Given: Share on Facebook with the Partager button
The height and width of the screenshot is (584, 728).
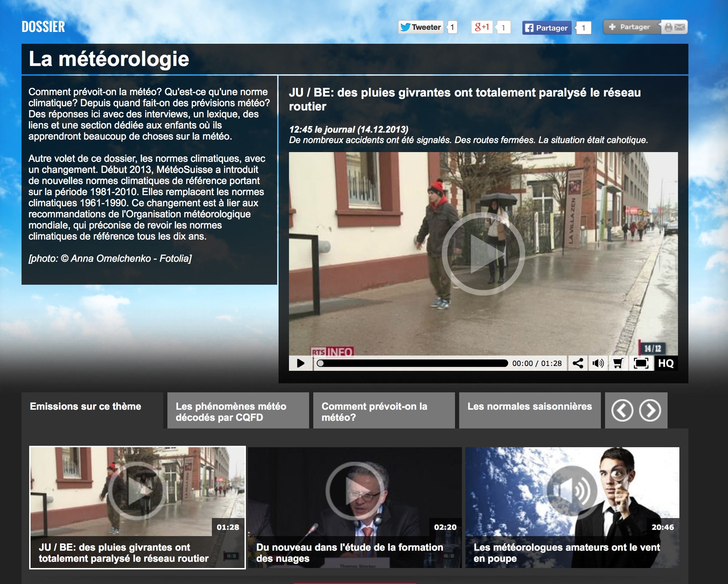Looking at the screenshot, I should (x=546, y=28).
